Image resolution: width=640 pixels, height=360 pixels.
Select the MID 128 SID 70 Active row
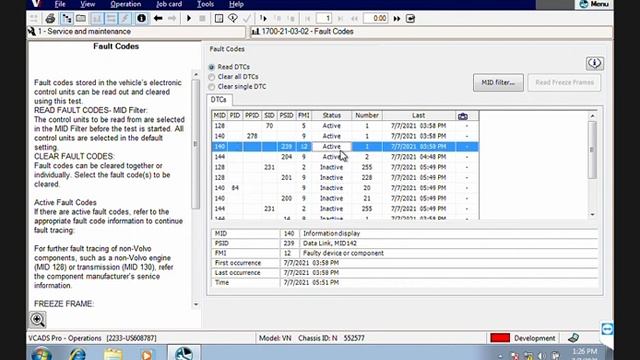pos(345,126)
